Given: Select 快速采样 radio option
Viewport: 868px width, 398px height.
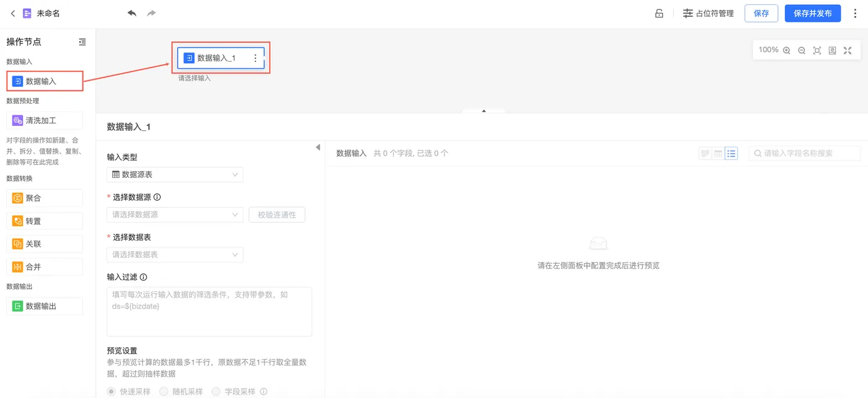Looking at the screenshot, I should pos(112,391).
